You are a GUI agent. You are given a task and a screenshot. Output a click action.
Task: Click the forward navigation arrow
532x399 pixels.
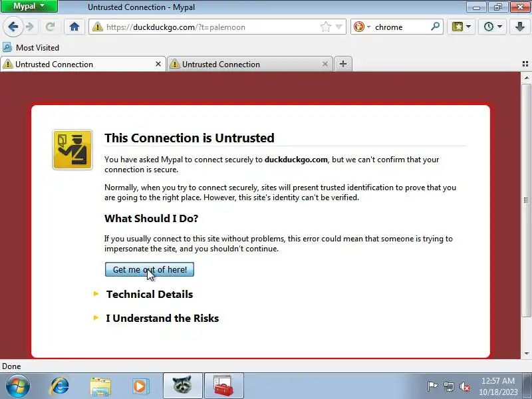(30, 27)
